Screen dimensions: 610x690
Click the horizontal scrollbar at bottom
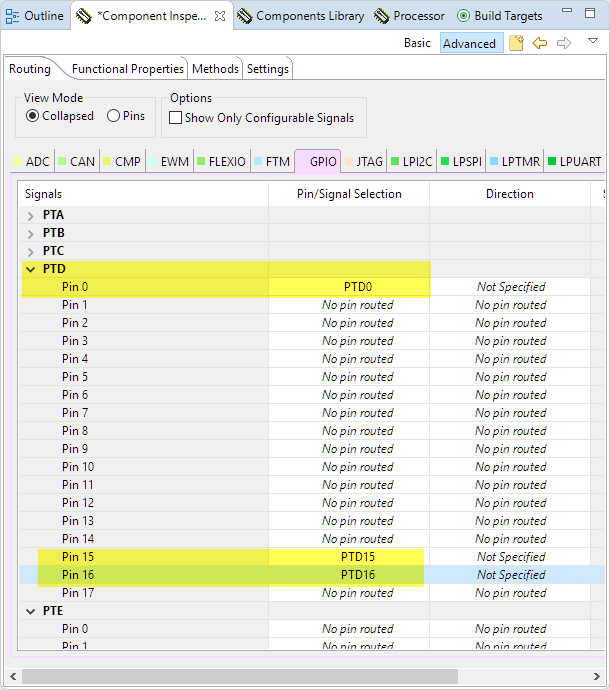click(240, 676)
